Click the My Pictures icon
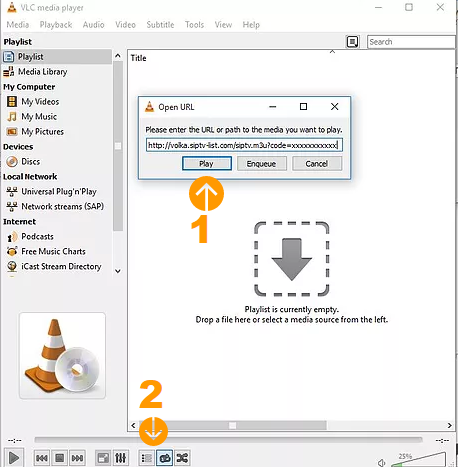This screenshot has width=458, height=467. coord(12,132)
